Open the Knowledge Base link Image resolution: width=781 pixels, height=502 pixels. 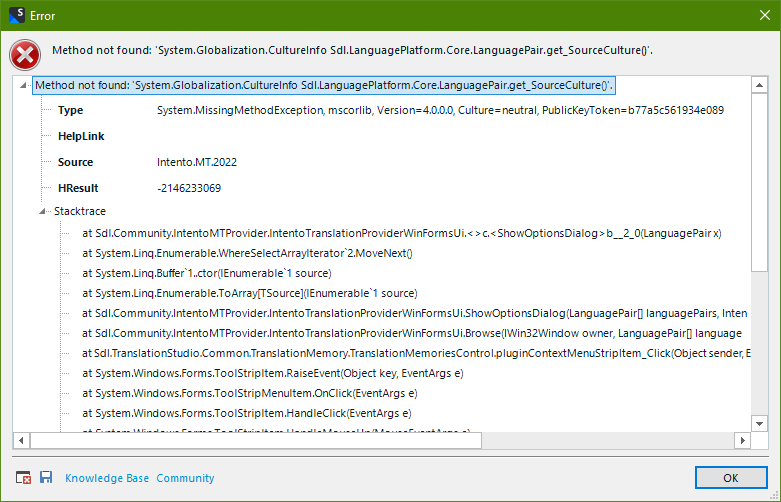107,478
